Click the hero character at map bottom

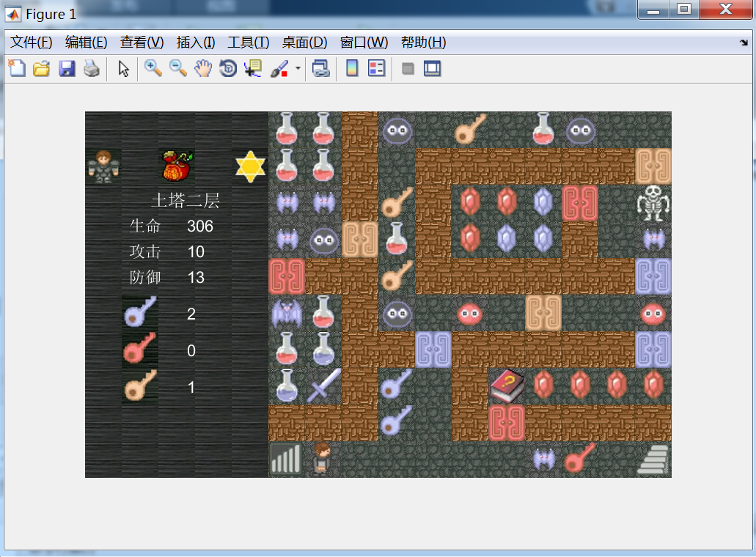[322, 459]
